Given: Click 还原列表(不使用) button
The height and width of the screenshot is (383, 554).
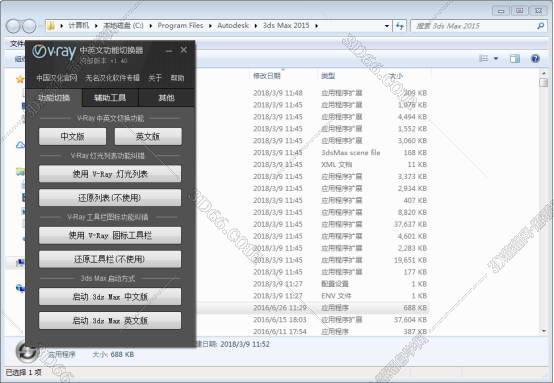Looking at the screenshot, I should (110, 198).
